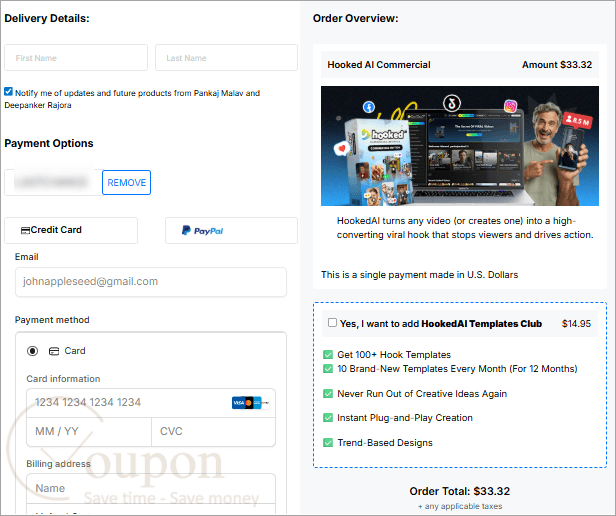Viewport: 616px width, 516px height.
Task: Click 'This is a single payment made in U.S. Dollars'
Action: coord(419,275)
